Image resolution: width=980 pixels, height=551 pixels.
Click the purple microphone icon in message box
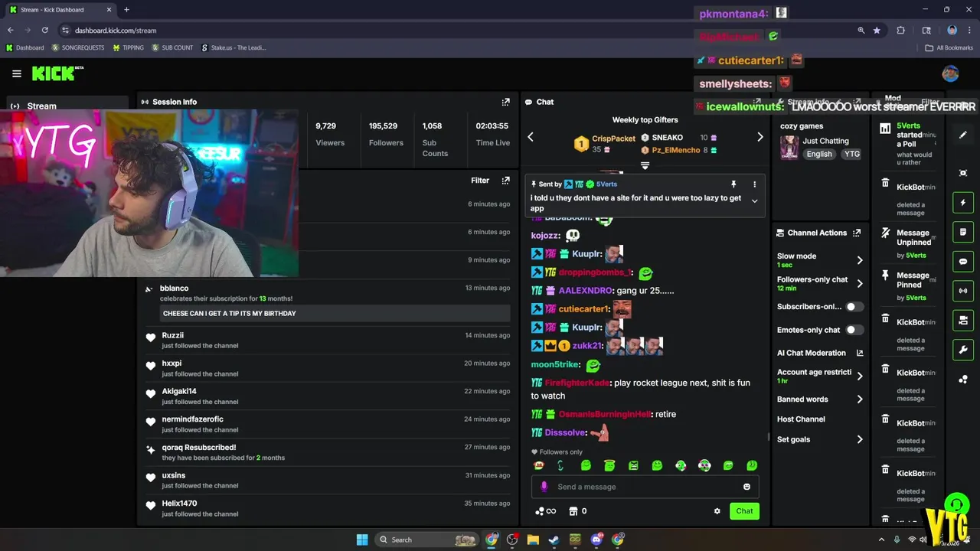(544, 487)
